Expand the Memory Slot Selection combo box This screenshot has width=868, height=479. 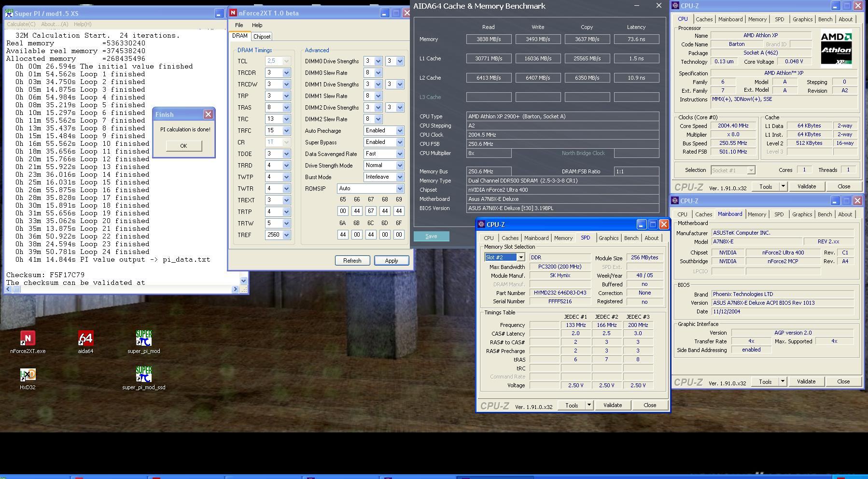point(520,257)
